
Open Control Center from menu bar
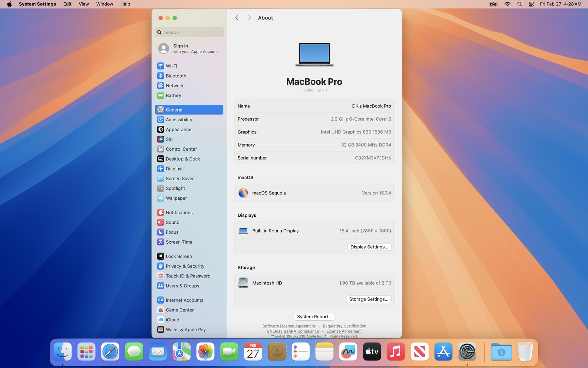pos(531,4)
